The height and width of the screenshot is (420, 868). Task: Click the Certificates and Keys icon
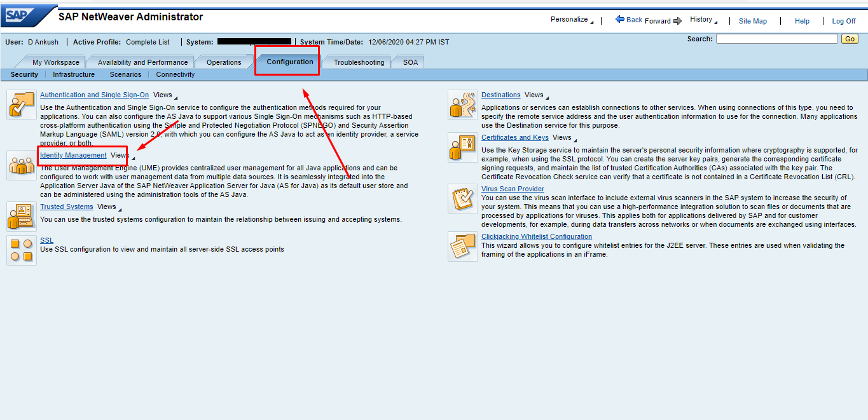coord(462,147)
